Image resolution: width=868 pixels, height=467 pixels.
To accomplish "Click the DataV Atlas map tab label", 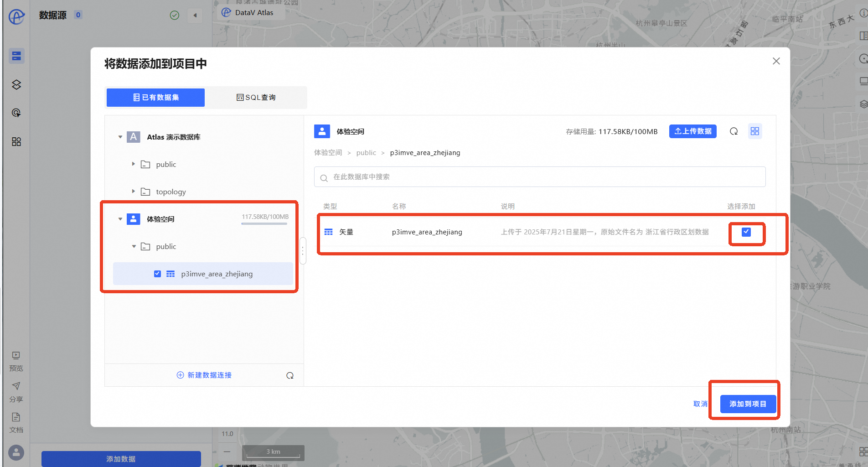I will pos(254,13).
